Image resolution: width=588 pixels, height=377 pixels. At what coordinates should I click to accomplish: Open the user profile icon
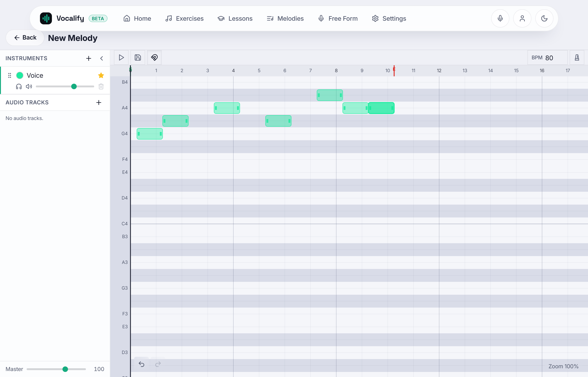[x=522, y=18]
